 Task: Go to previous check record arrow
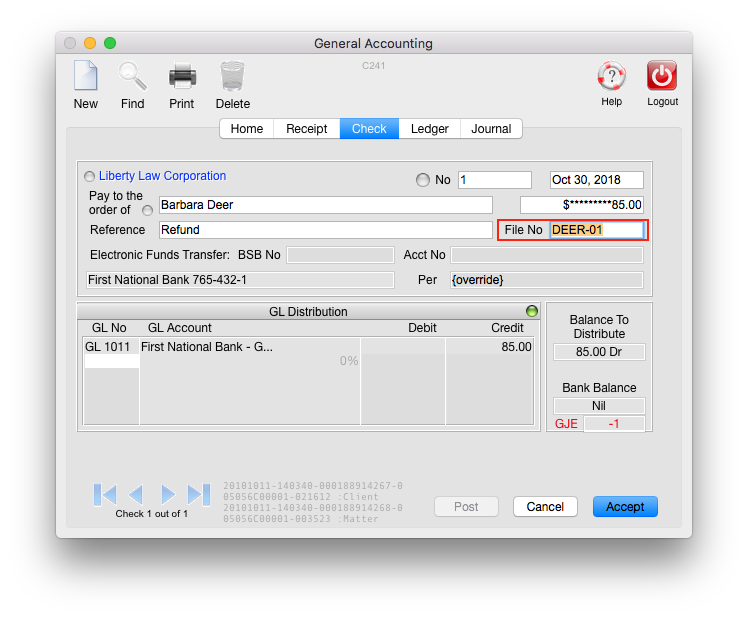tap(136, 494)
